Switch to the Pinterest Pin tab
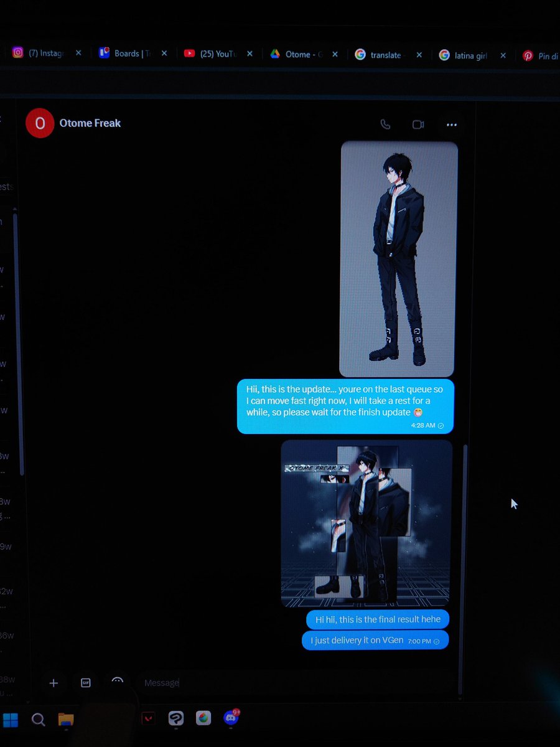560x747 pixels. point(540,56)
